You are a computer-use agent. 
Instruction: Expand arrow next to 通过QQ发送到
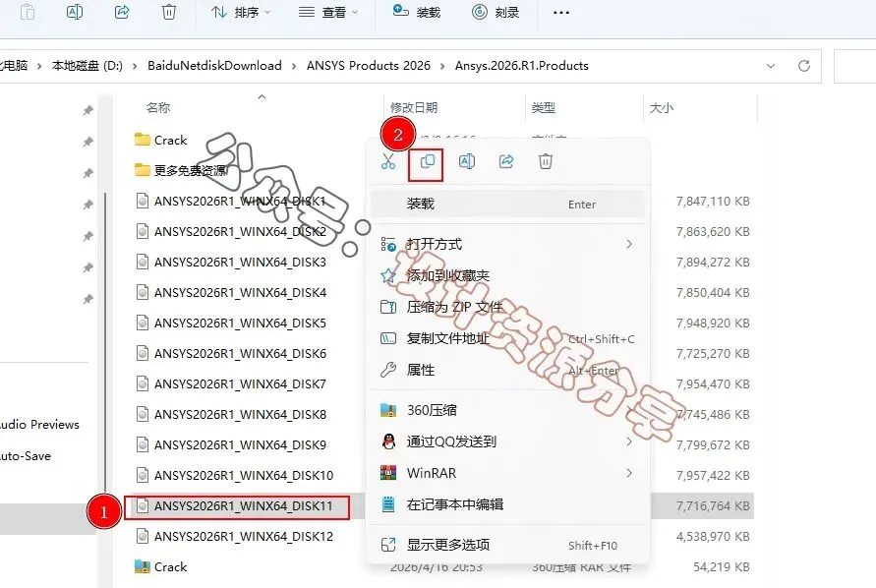(x=629, y=441)
